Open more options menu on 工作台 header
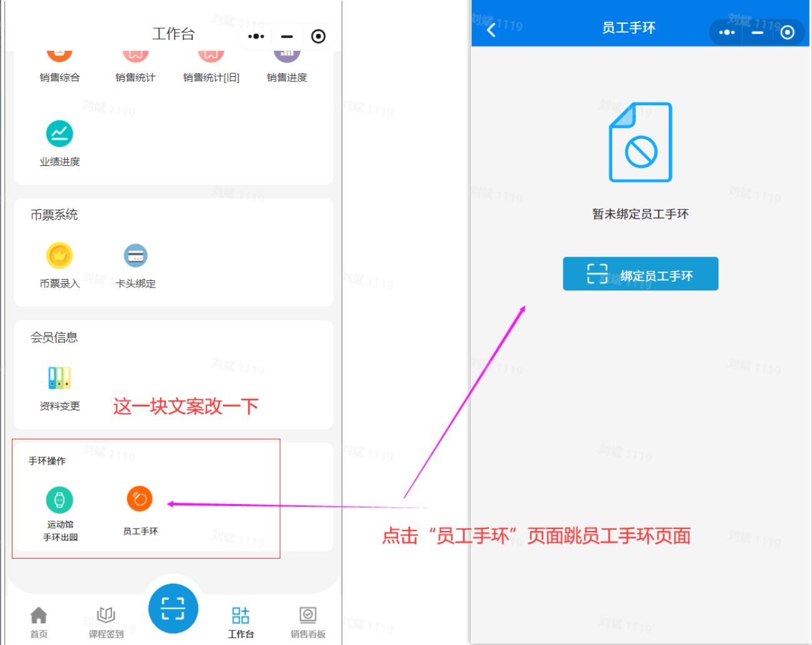 [x=256, y=36]
